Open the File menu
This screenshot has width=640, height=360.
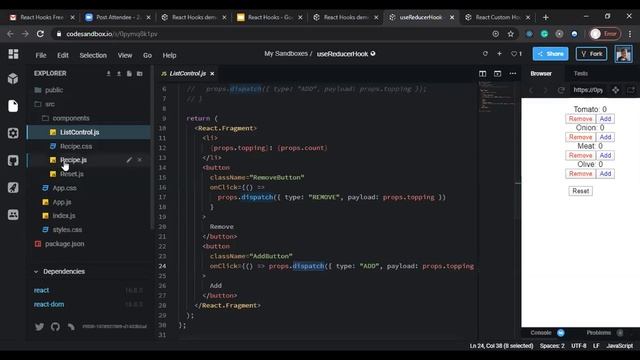[41, 55]
